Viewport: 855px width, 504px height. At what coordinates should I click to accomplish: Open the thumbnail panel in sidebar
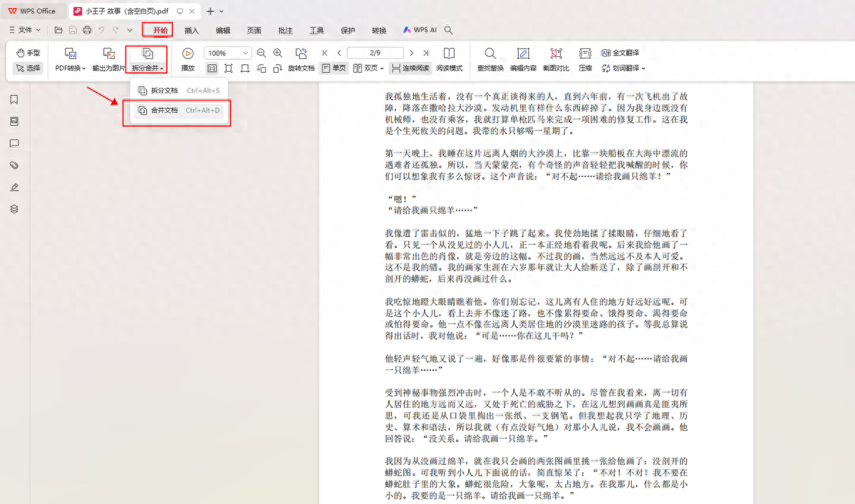click(14, 122)
